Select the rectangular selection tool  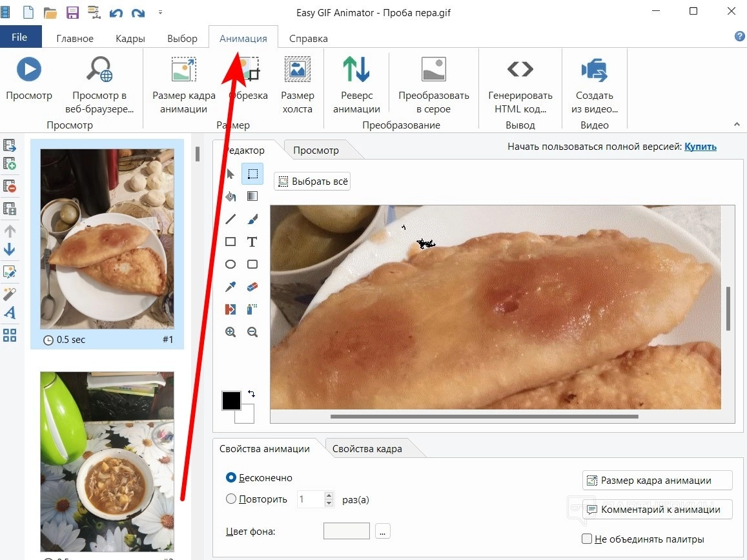tap(252, 174)
